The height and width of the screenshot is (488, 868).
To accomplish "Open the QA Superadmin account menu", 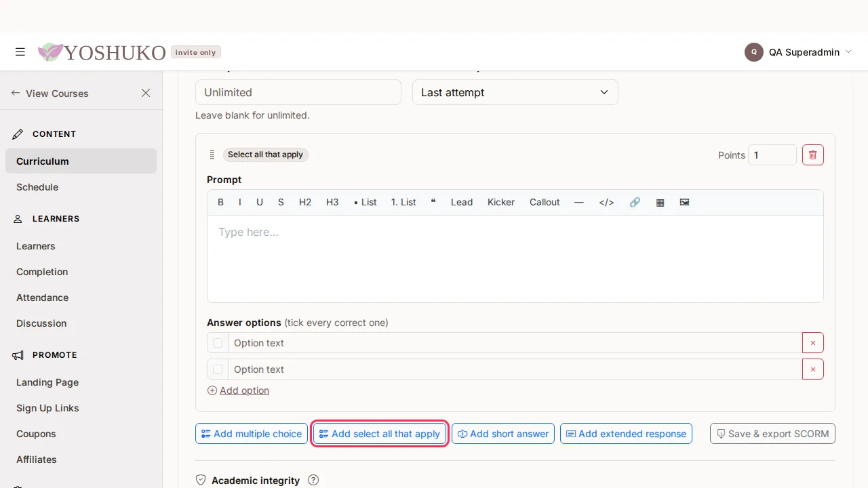I will (x=798, y=52).
